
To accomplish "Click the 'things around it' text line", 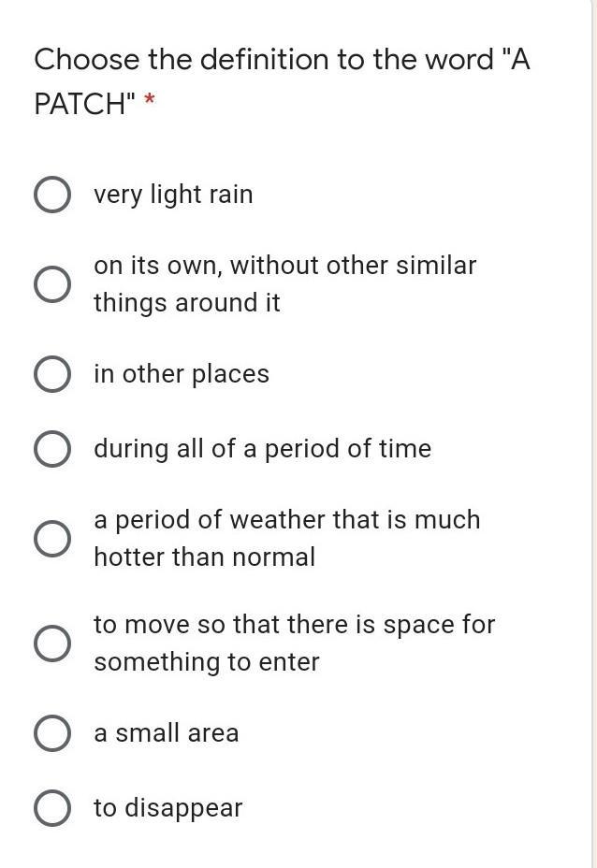I will 186,303.
